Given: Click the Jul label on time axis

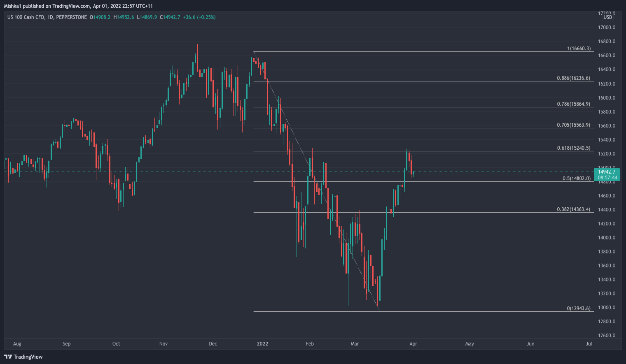Looking at the screenshot, I should point(589,344).
